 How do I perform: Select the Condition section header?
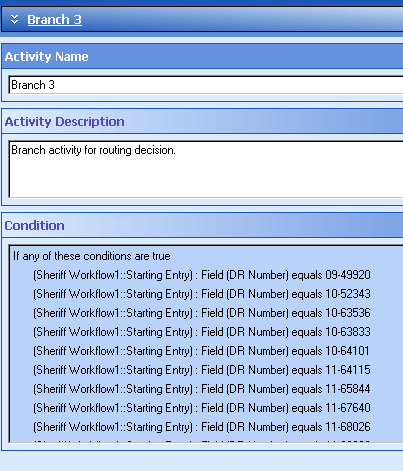tap(34, 226)
